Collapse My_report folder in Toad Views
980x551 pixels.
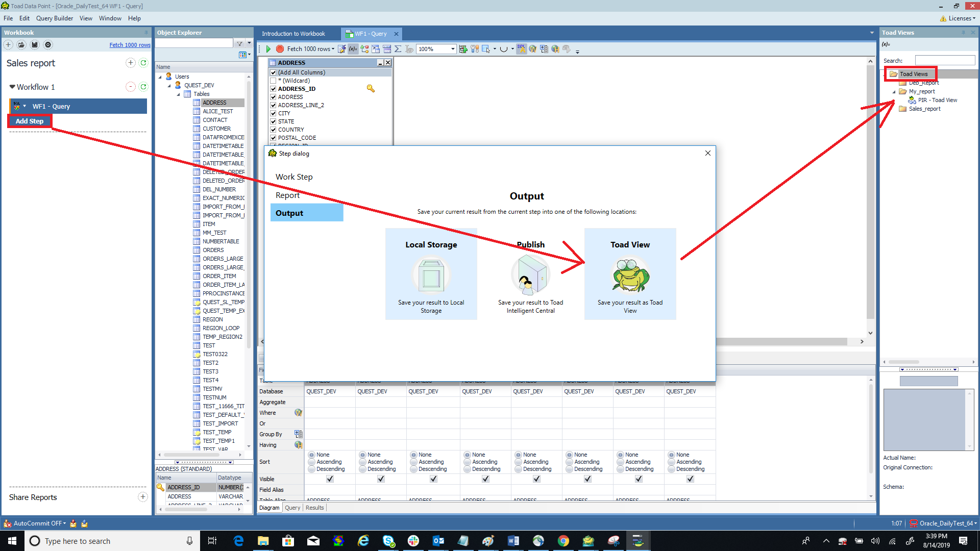(894, 91)
